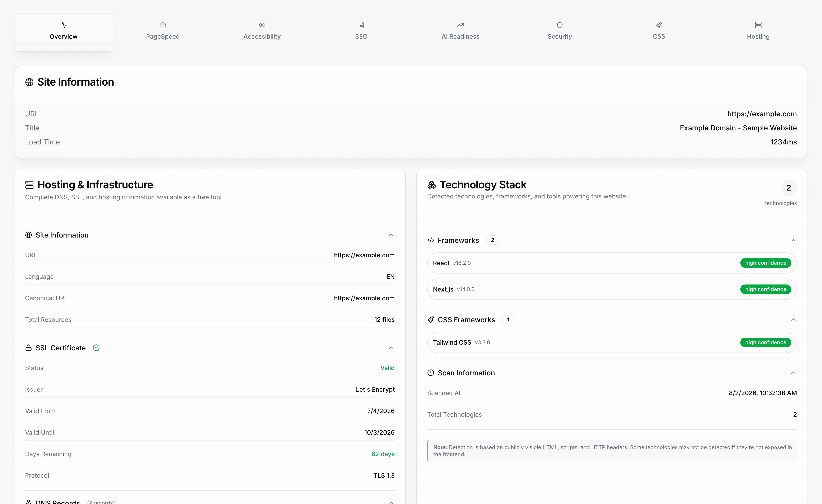Image resolution: width=822 pixels, height=504 pixels.
Task: Click the padlock icon beside SSL Certificate
Action: (29, 348)
